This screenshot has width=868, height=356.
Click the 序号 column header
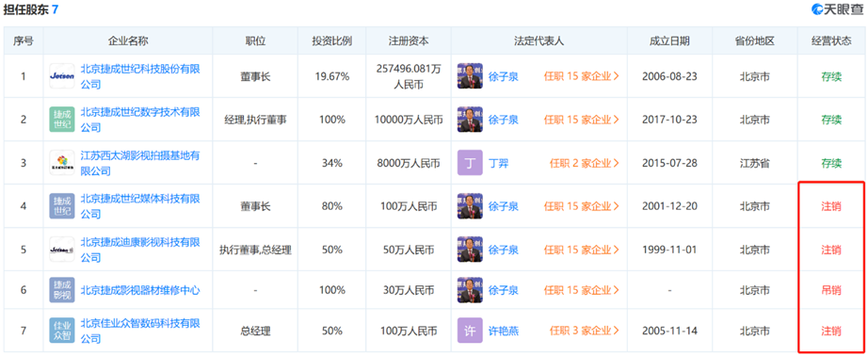pyautogui.click(x=24, y=41)
